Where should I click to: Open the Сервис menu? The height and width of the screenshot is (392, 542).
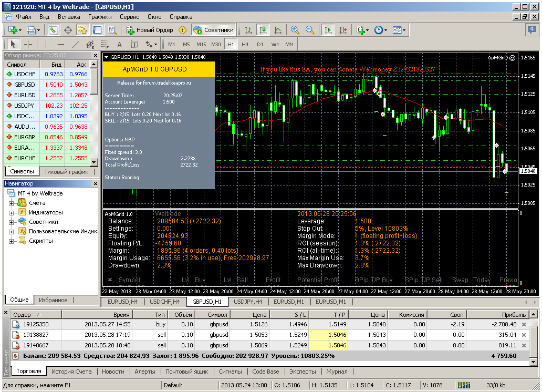pos(130,17)
